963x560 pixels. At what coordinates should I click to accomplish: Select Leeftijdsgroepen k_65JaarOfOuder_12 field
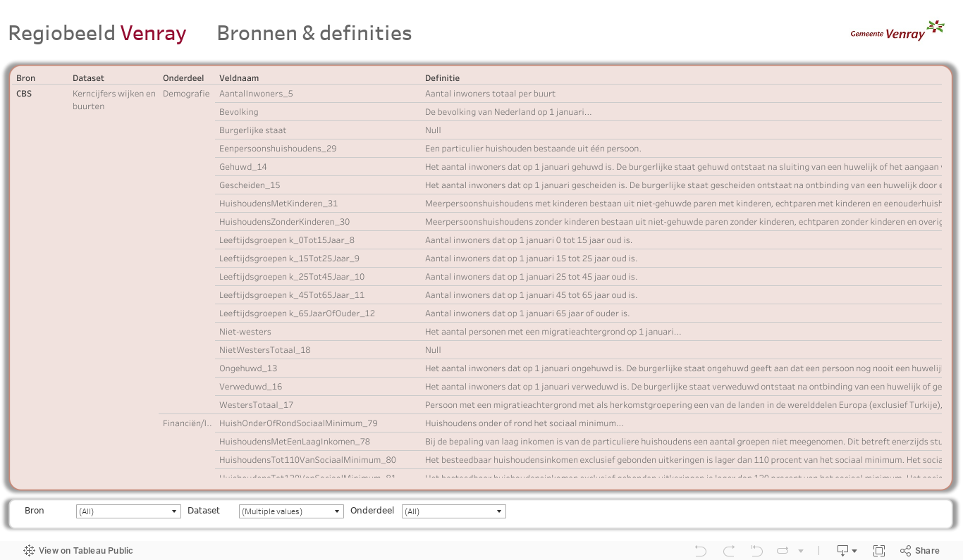297,313
